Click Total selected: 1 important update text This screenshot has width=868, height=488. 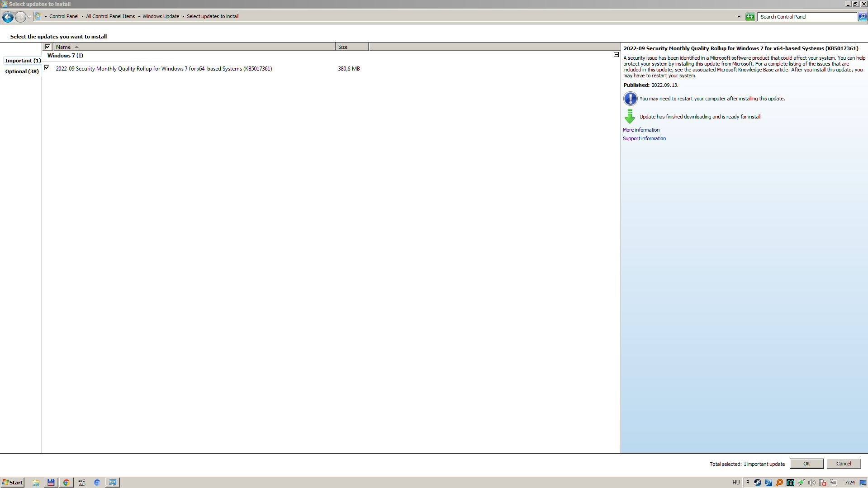point(747,464)
